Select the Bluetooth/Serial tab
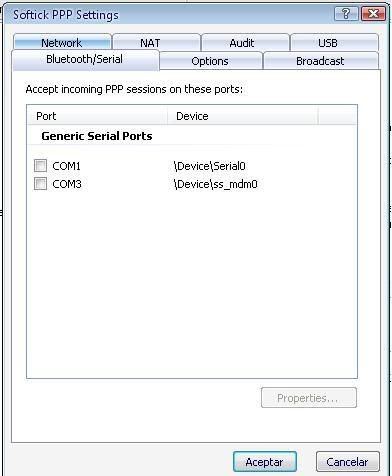Image resolution: width=392 pixels, height=476 pixels. pos(85,60)
